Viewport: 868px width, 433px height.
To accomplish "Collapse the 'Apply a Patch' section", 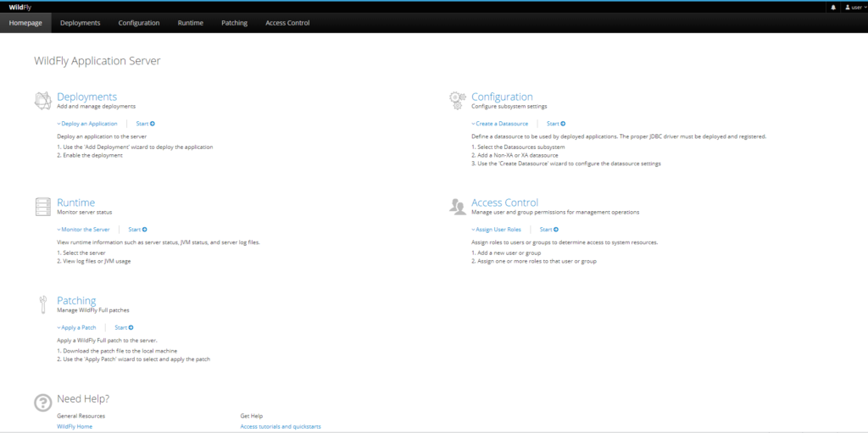I will (x=76, y=327).
